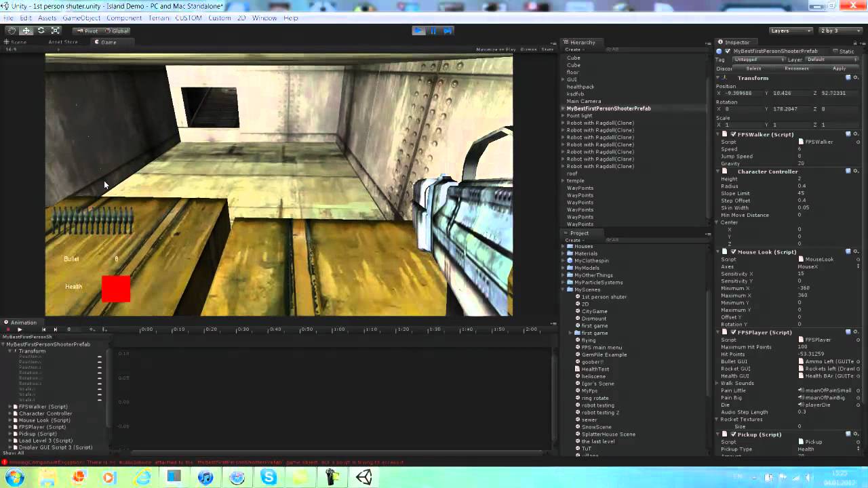868x488 pixels.
Task: Disable the Mouse Look script checkbox
Action: coord(733,252)
